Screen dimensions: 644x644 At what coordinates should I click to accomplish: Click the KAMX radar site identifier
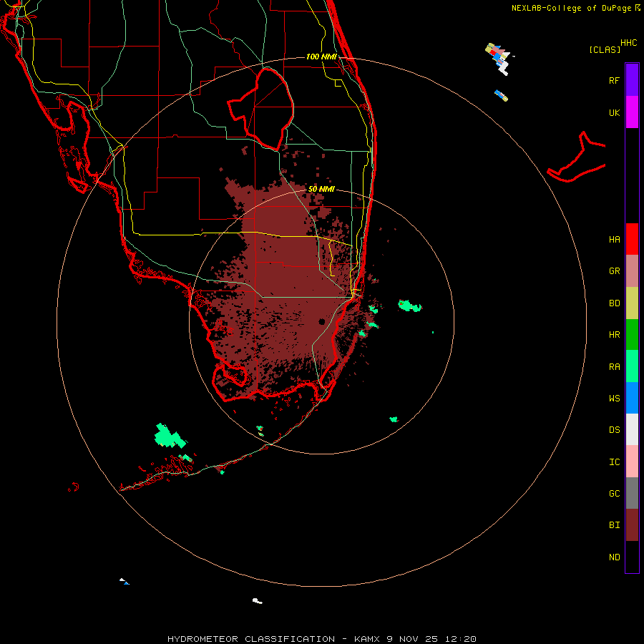coord(367,639)
